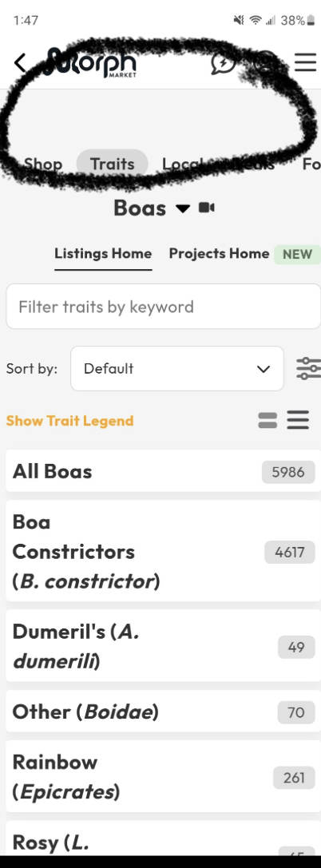
Task: Focus the Filter traits by keyword field
Action: (163, 307)
